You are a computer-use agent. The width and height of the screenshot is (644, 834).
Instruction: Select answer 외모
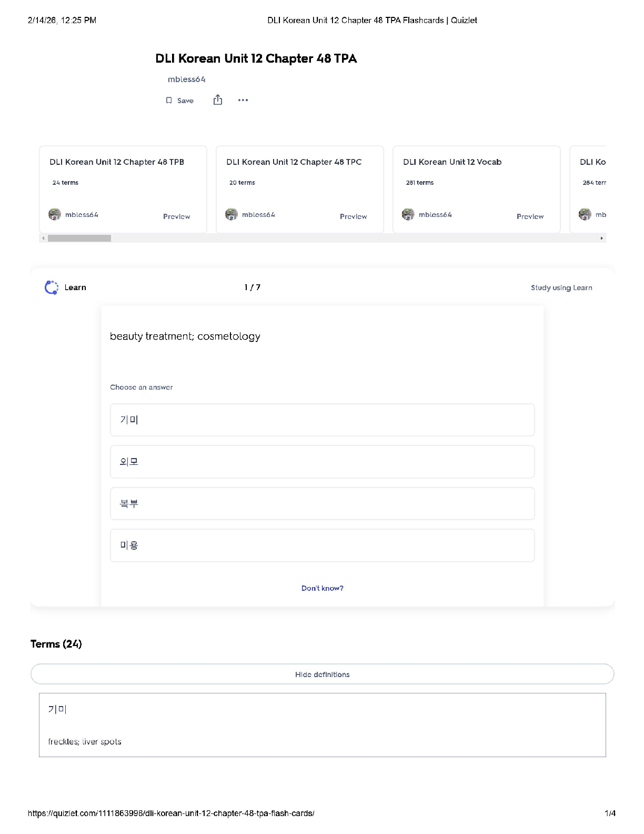pos(322,462)
